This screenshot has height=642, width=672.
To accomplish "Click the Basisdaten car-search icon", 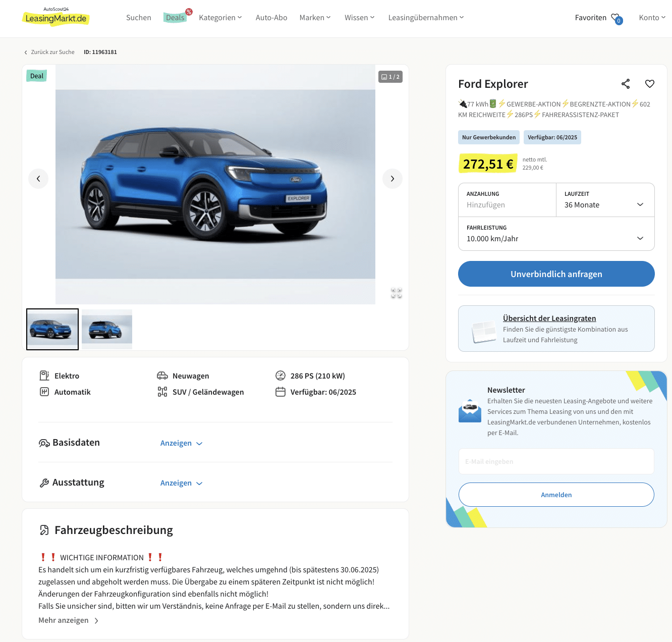I will tap(44, 443).
